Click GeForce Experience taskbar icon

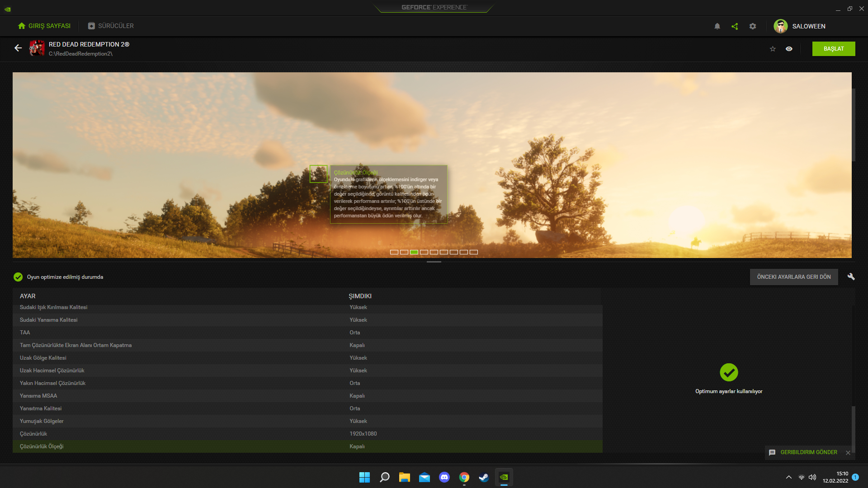click(504, 477)
